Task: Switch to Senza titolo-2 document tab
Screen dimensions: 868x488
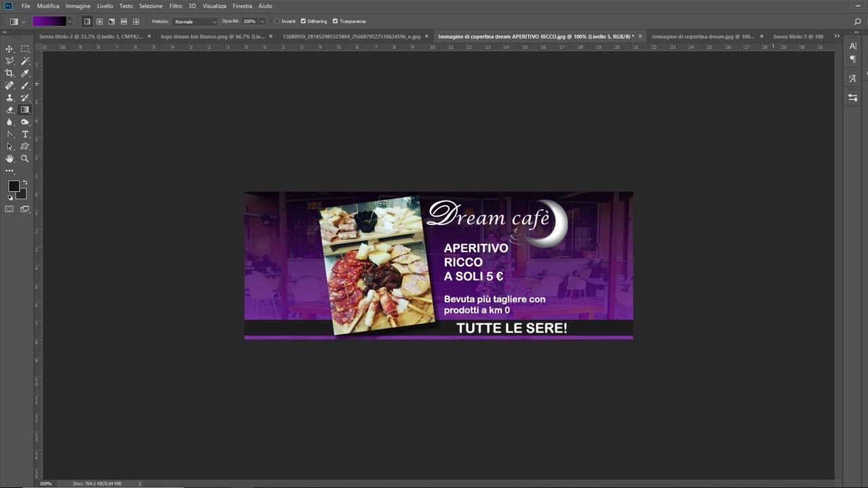Action: click(91, 36)
